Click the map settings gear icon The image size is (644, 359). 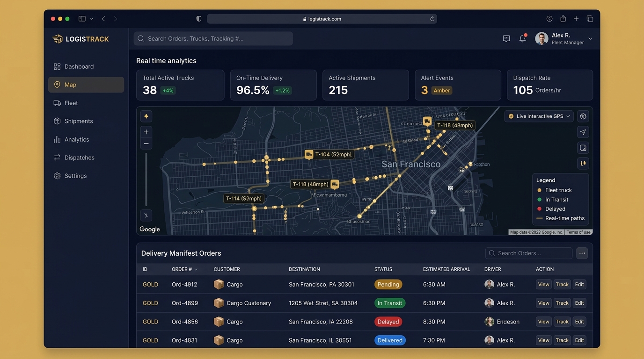(x=583, y=116)
